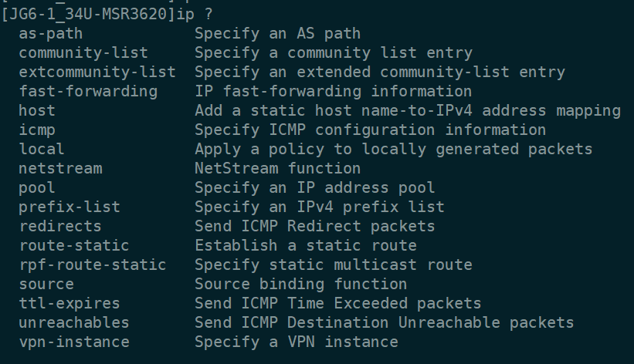Click the source command keyword

pyautogui.click(x=46, y=284)
